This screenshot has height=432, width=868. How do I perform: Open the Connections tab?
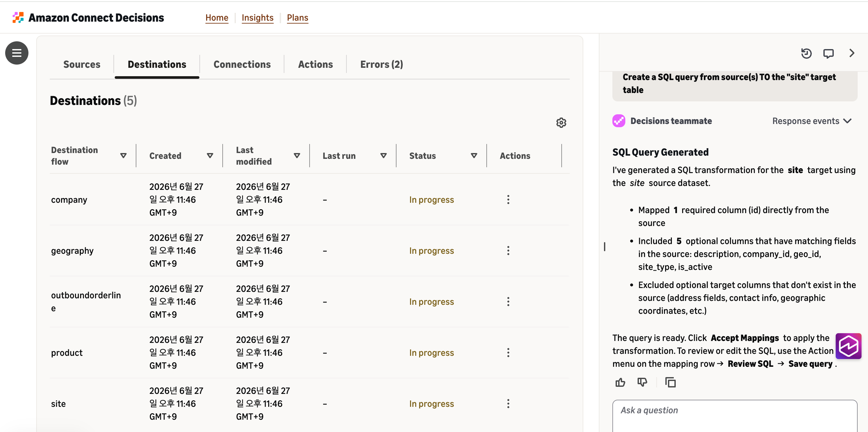click(x=242, y=64)
